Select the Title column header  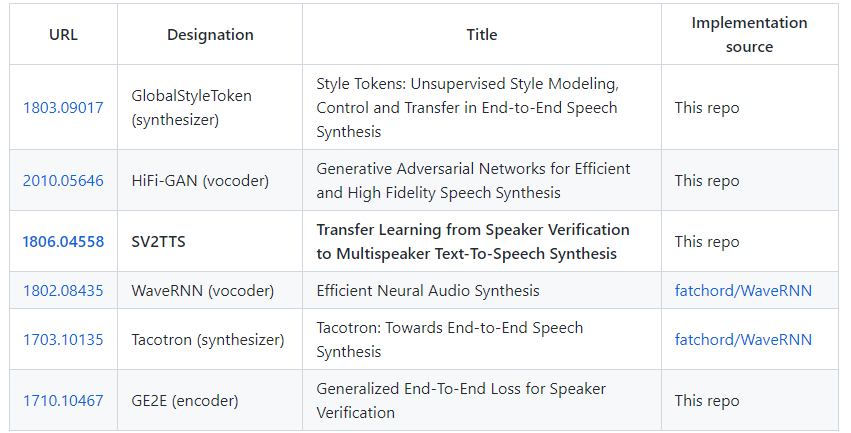click(482, 35)
